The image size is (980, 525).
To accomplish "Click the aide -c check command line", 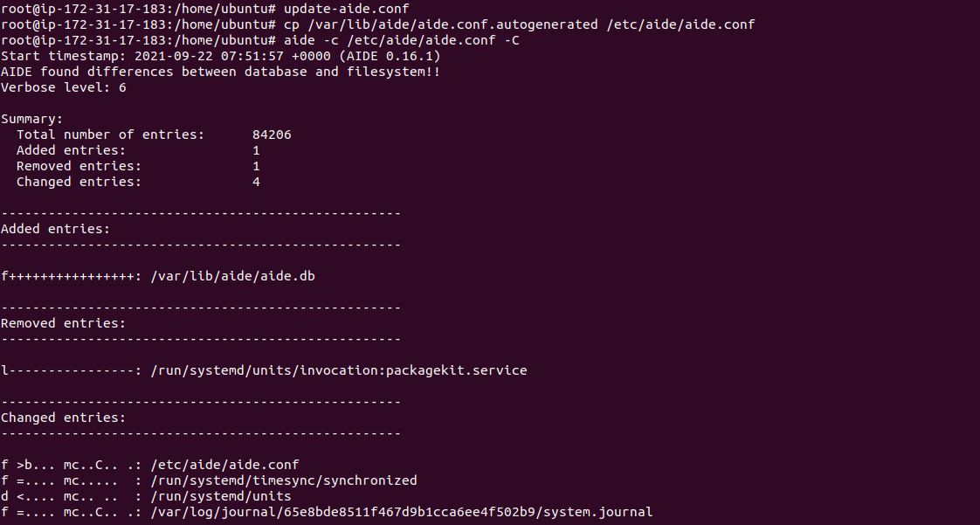I will click(401, 41).
